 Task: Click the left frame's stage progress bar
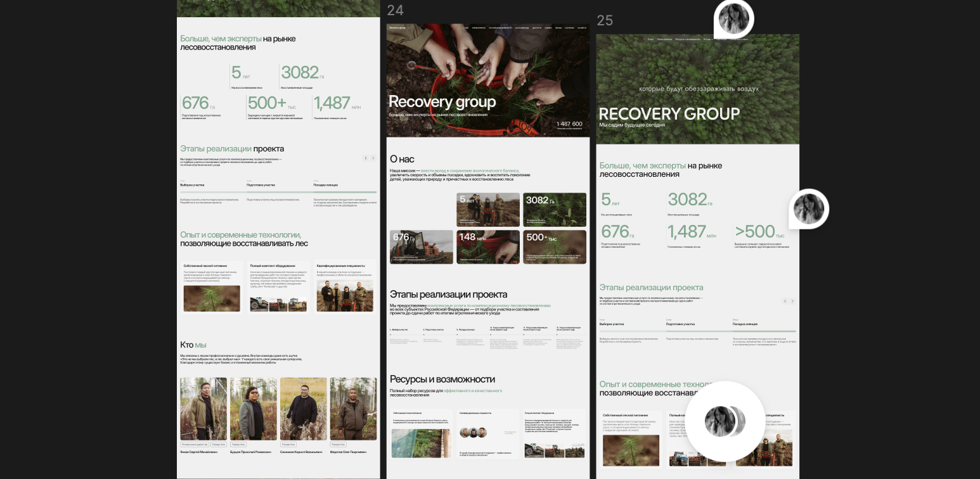click(x=278, y=191)
